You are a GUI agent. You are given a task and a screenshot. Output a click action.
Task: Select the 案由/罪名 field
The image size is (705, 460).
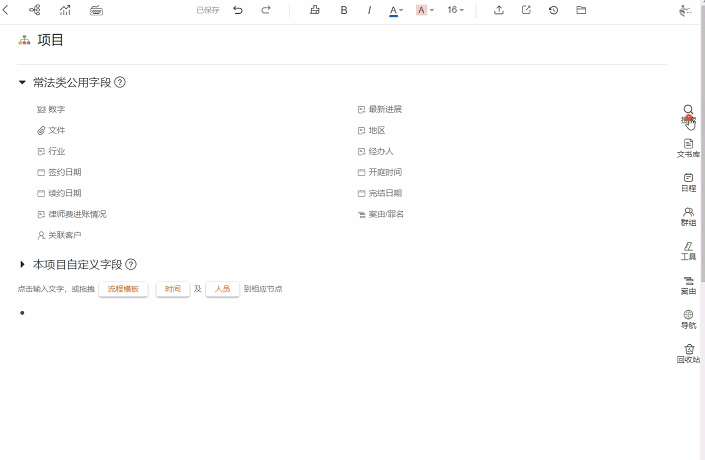point(381,214)
